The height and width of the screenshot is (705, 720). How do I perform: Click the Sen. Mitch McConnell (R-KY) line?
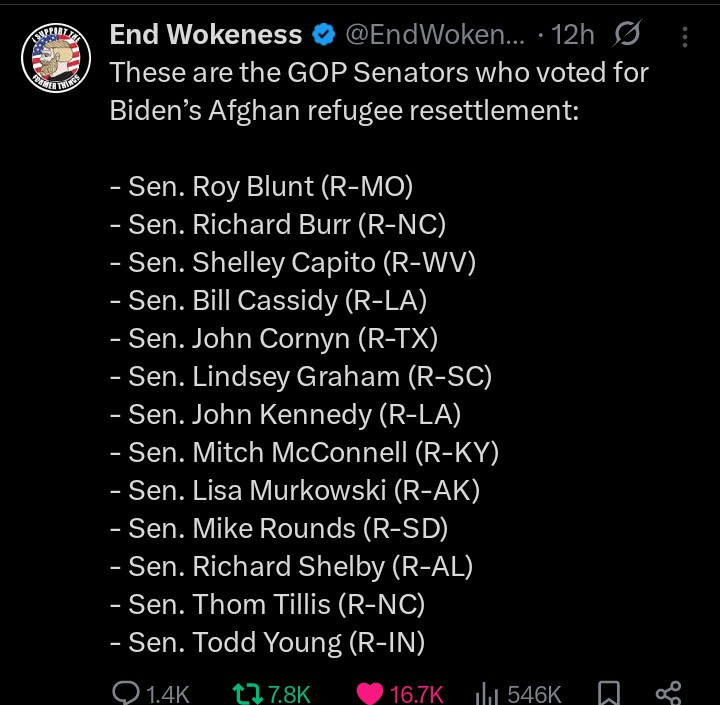(313, 452)
